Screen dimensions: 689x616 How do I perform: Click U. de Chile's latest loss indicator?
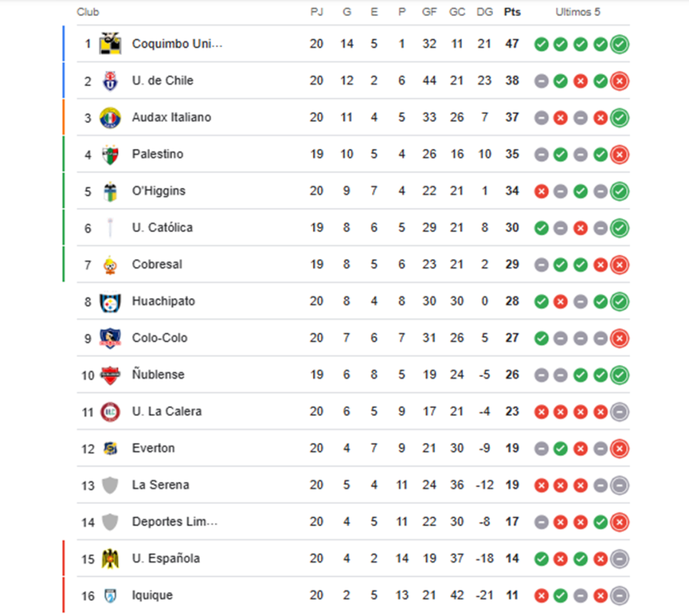click(620, 81)
